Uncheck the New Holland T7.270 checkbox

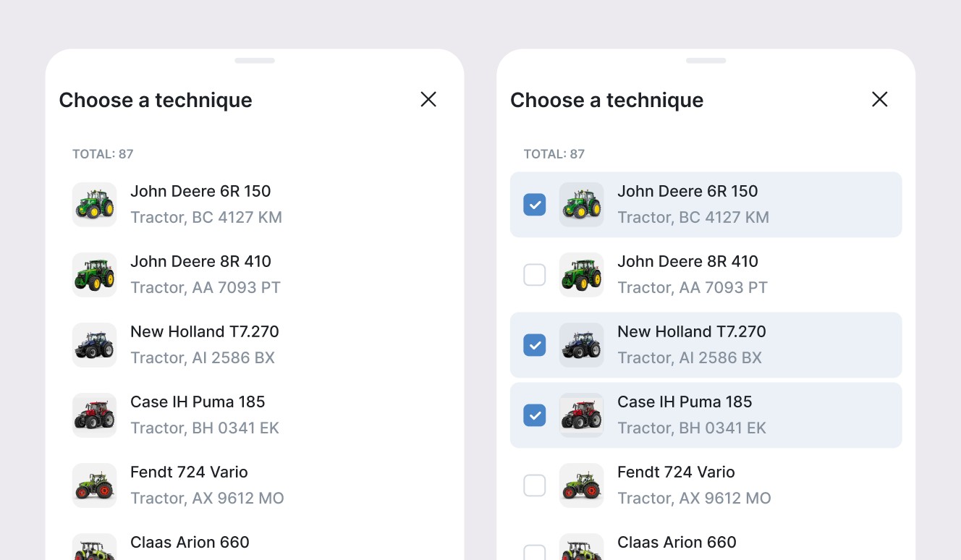pyautogui.click(x=535, y=345)
